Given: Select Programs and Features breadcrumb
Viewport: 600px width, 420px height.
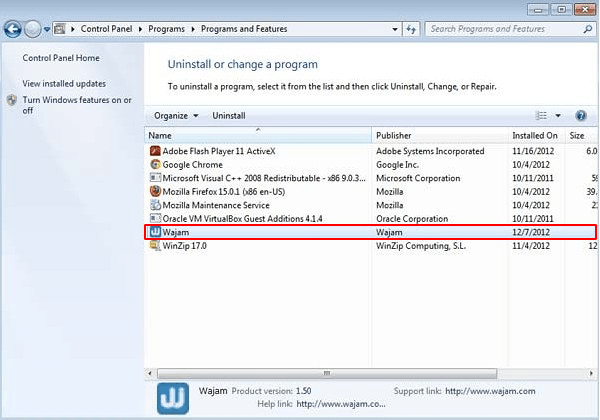Looking at the screenshot, I should tap(244, 29).
